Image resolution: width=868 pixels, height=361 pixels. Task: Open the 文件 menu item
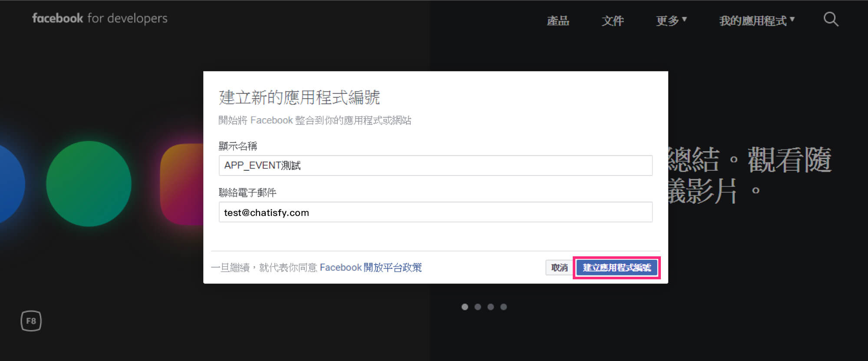coord(612,20)
